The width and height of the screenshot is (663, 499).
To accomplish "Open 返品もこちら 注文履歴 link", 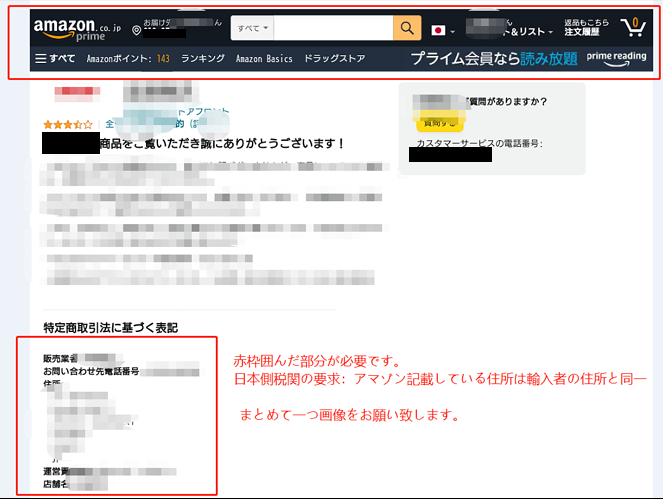I will tap(584, 27).
